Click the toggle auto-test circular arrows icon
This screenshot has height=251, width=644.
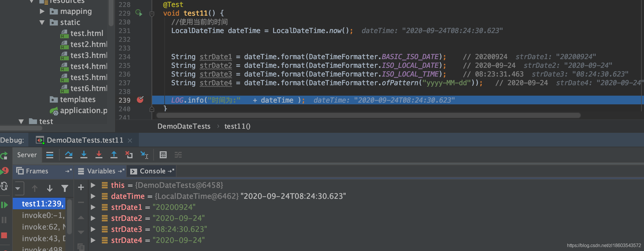[x=4, y=186]
